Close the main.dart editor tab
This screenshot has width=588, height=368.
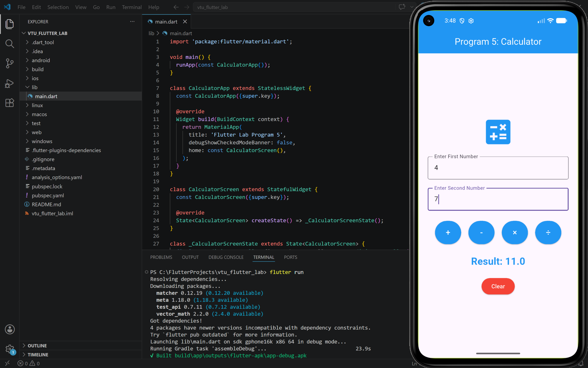click(185, 22)
